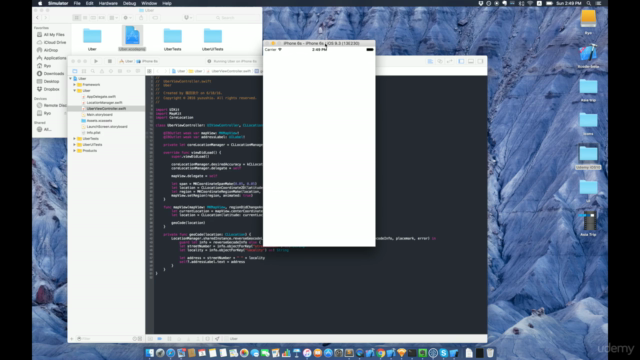Select LocationManager.swift in navigator
The height and width of the screenshot is (360, 640).
(x=104, y=102)
